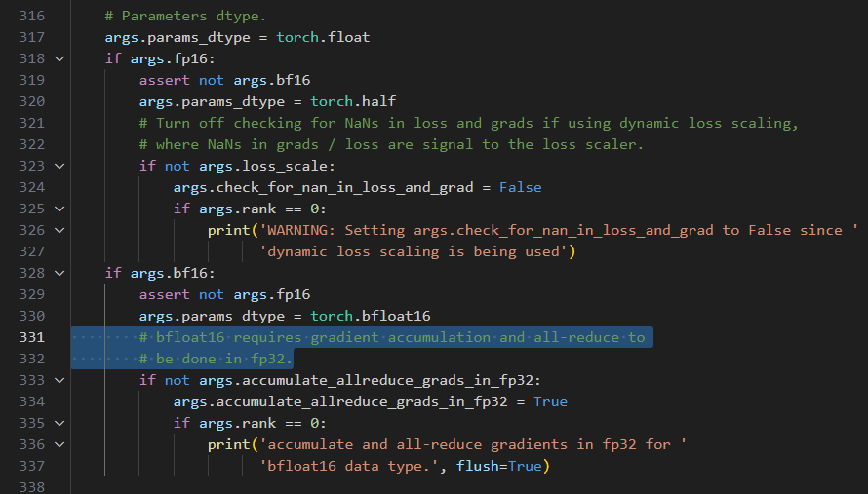Collapse the fold at line 333
The image size is (868, 494).
[60, 380]
